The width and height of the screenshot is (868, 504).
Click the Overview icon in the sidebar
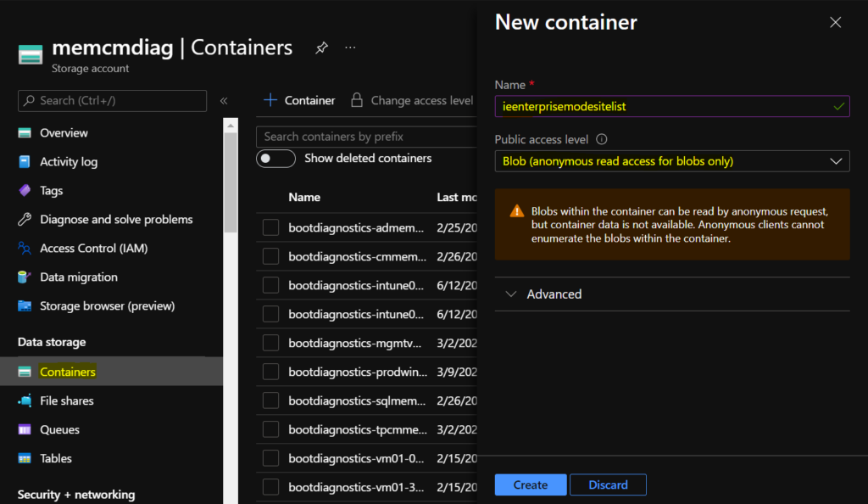click(x=25, y=133)
